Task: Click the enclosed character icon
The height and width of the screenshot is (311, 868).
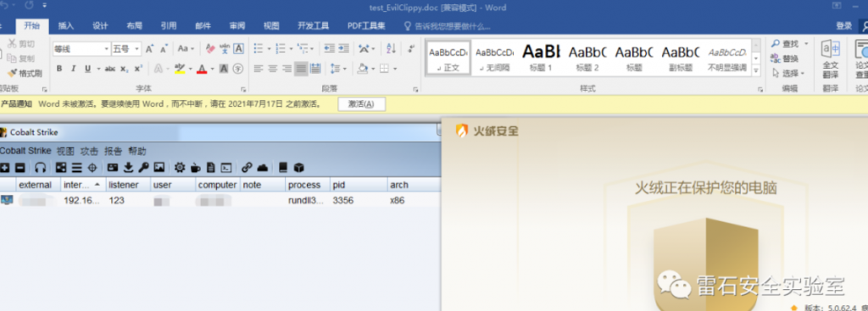Action: (238, 69)
